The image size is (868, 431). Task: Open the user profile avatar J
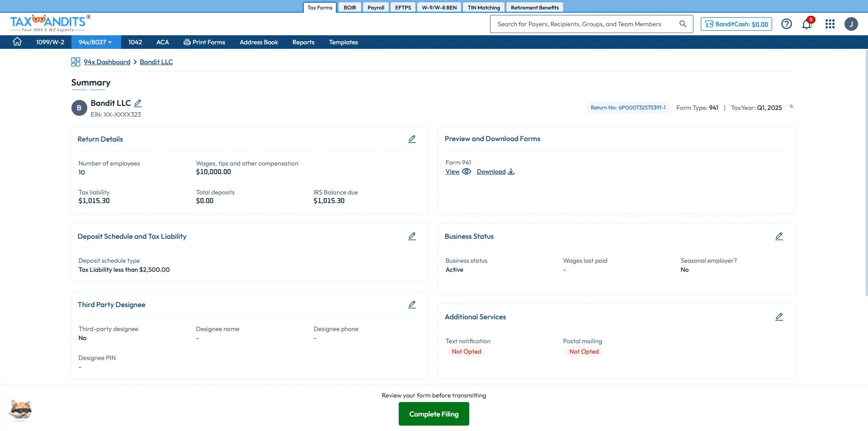coord(851,24)
